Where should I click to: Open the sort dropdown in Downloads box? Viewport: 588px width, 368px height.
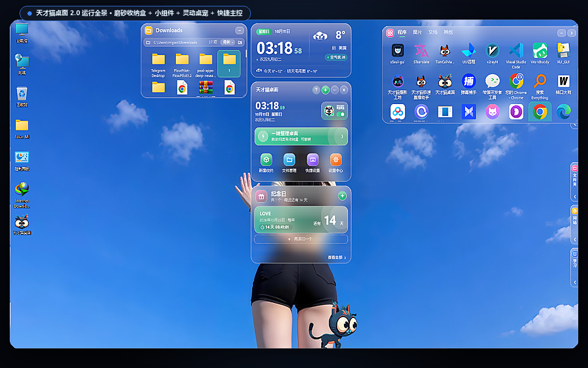coord(227,43)
